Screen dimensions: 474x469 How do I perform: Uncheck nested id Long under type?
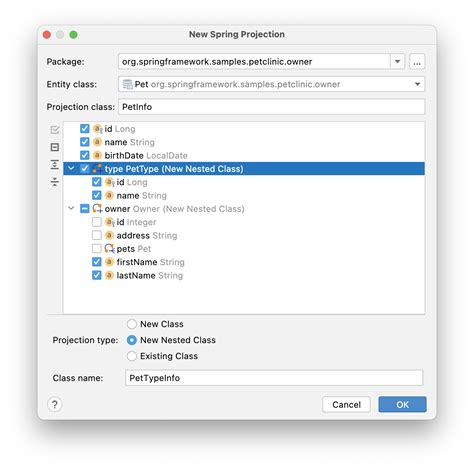[x=97, y=182]
